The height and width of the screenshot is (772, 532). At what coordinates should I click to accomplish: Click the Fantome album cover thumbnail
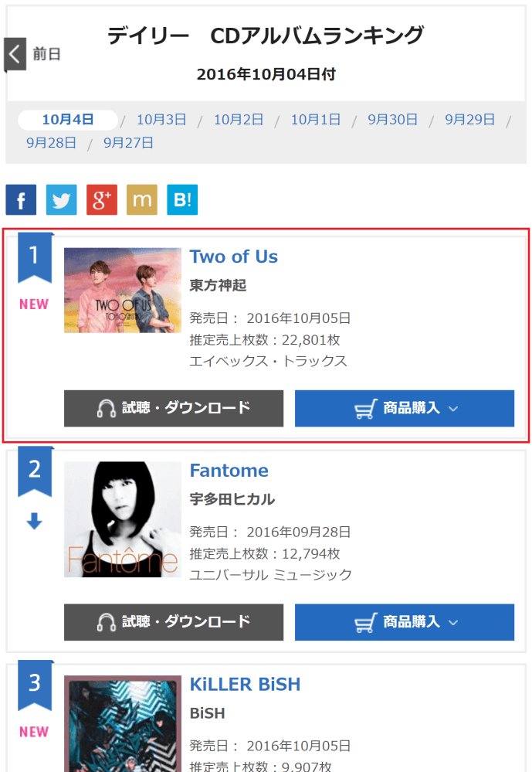[x=123, y=519]
